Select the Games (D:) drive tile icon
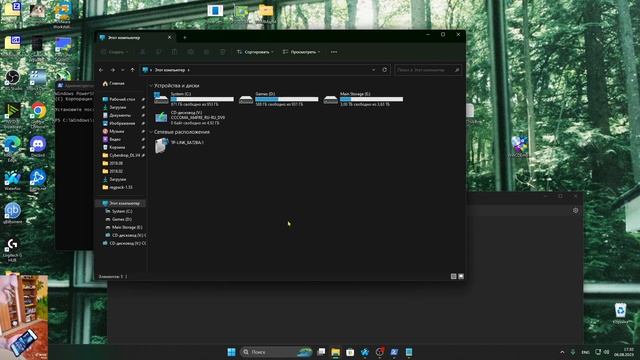This screenshot has height=360, width=640. click(246, 99)
